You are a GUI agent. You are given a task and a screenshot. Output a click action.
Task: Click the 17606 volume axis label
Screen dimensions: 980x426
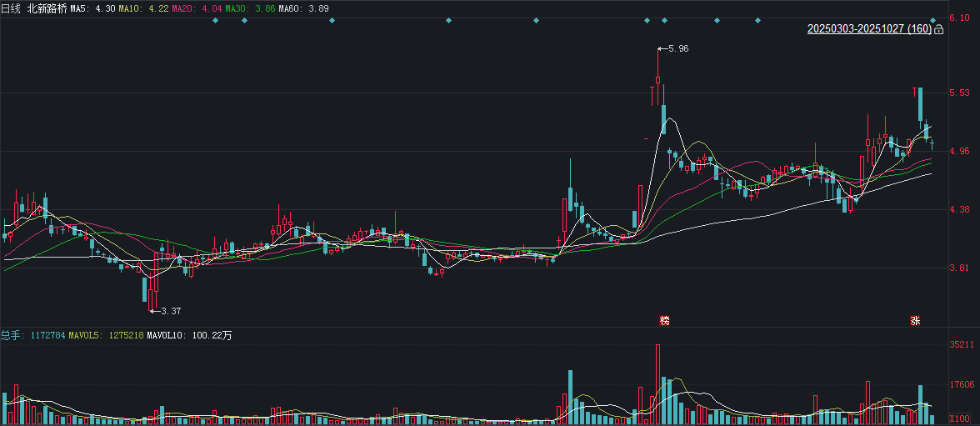pyautogui.click(x=962, y=384)
